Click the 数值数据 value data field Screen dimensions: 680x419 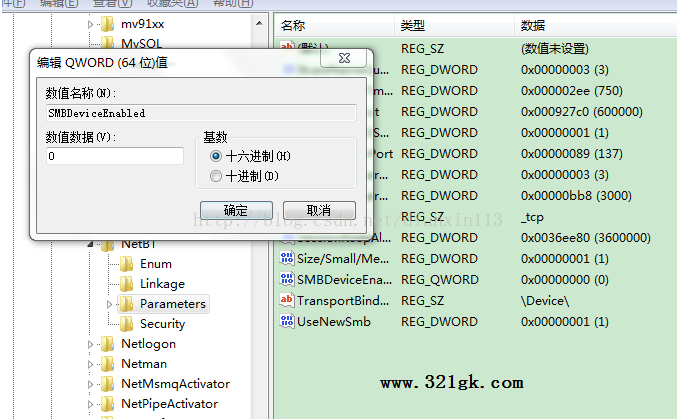point(115,156)
